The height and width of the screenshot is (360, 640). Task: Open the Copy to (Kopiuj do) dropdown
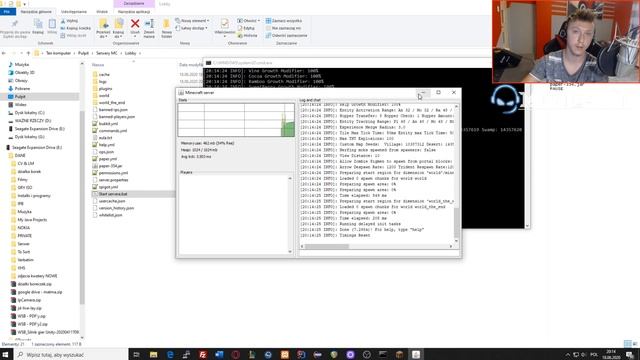click(x=118, y=34)
